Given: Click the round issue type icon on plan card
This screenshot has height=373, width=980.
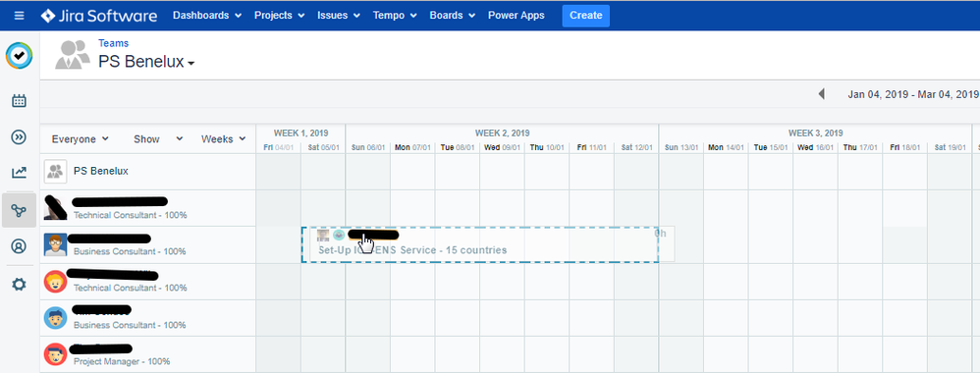Looking at the screenshot, I should click(x=339, y=235).
